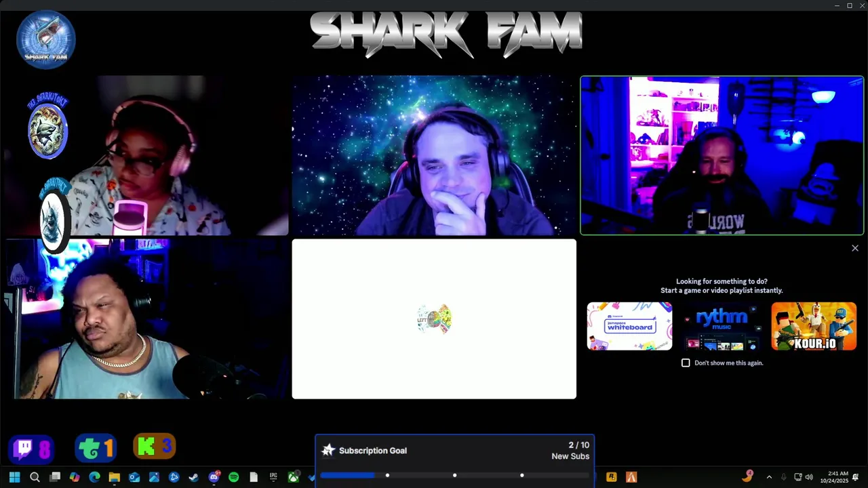Click the Subscription Goal label
The width and height of the screenshot is (868, 488).
point(373,451)
